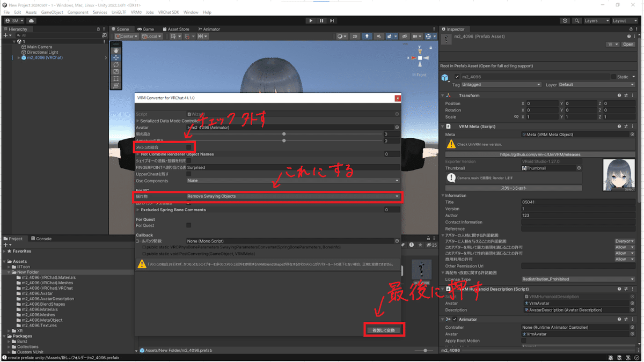Open License Type Redistribution_Prohibited dropdown
The image size is (644, 362).
coord(579,279)
